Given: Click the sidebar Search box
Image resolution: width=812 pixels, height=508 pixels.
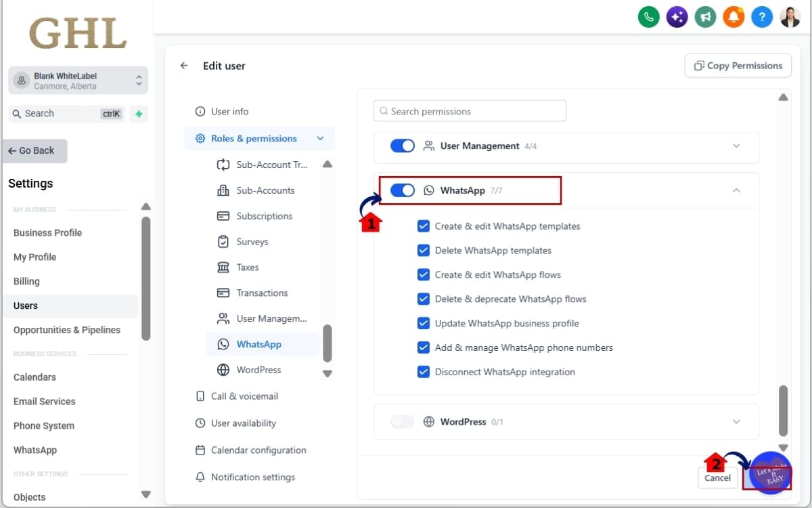Looking at the screenshot, I should [68, 114].
